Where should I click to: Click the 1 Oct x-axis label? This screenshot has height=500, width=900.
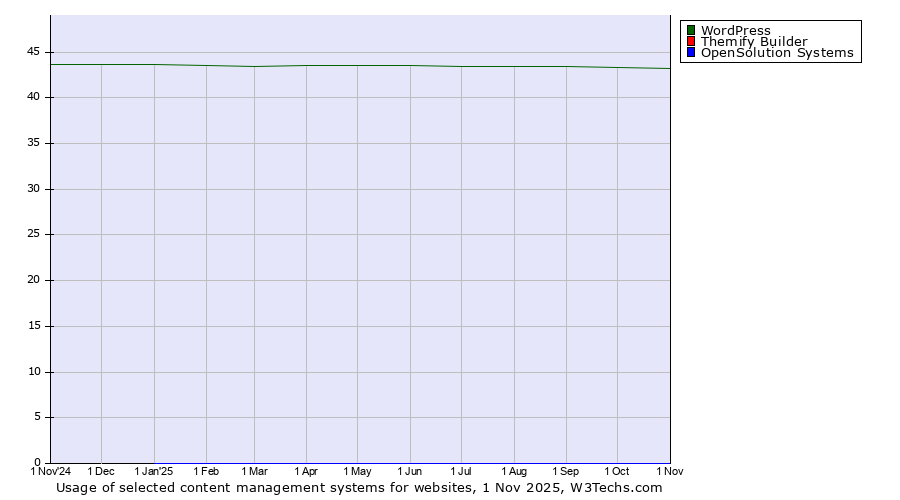tap(617, 471)
